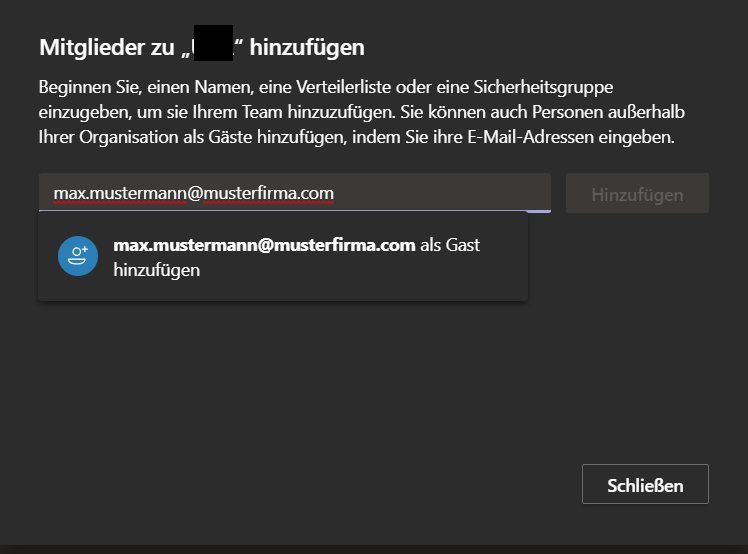Click "max.mustermann" in the input field
748x554 pixels.
click(x=119, y=193)
